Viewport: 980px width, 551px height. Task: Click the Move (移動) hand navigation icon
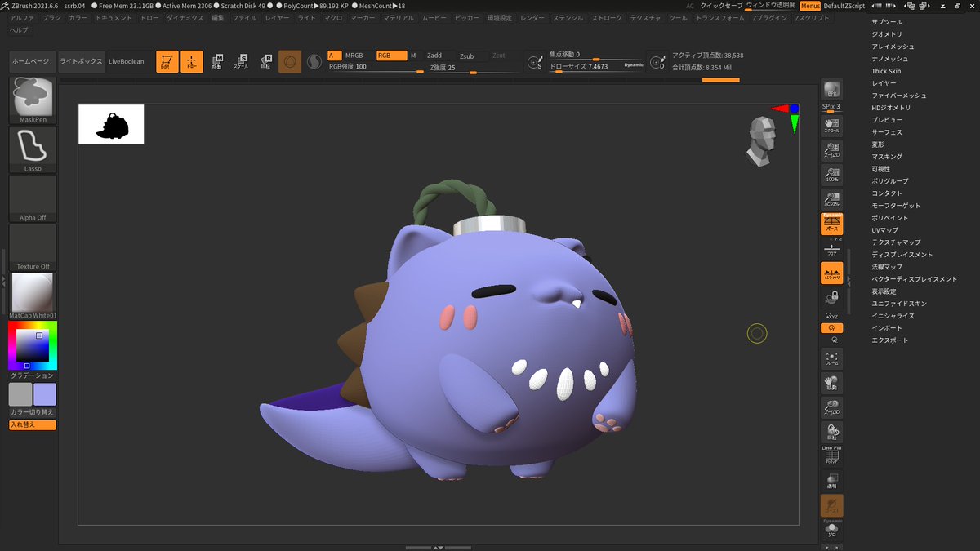(831, 383)
